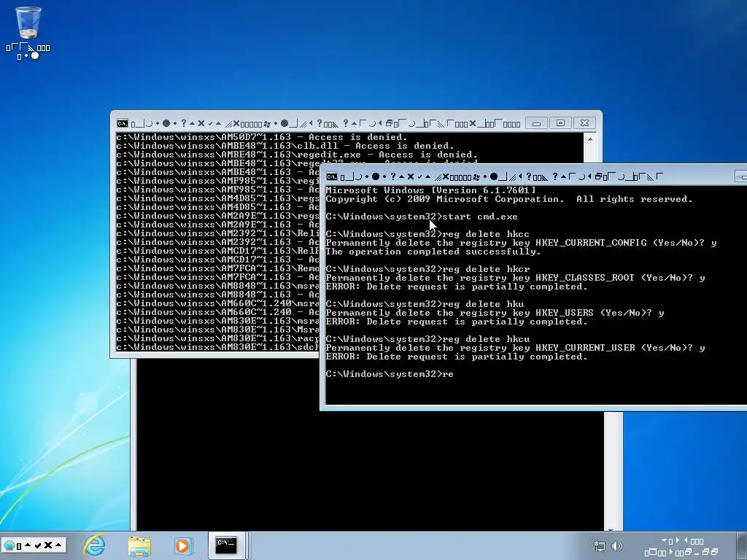Click the current prompt line ending in 're'
This screenshot has height=560, width=747.
390,374
